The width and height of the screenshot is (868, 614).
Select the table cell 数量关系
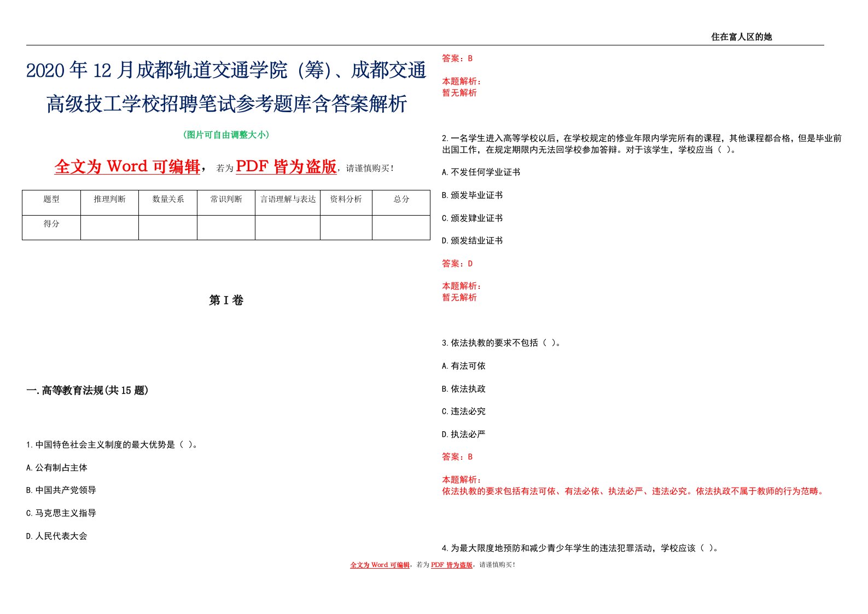click(168, 202)
